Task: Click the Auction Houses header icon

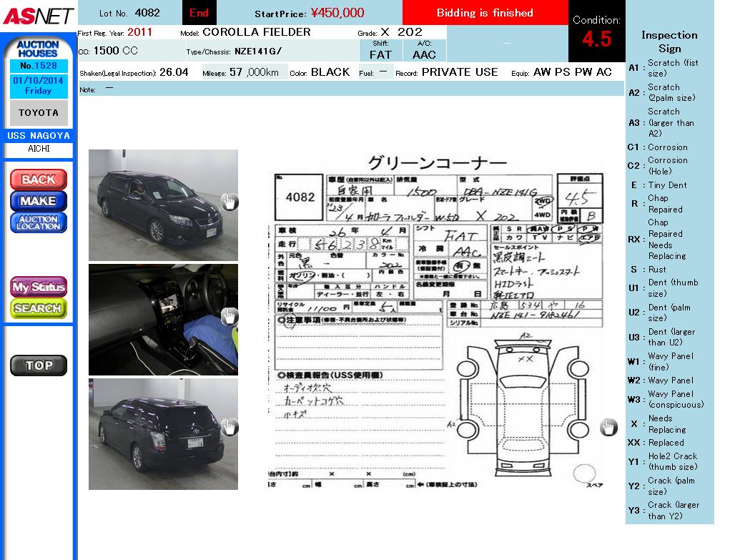Action: (x=38, y=49)
